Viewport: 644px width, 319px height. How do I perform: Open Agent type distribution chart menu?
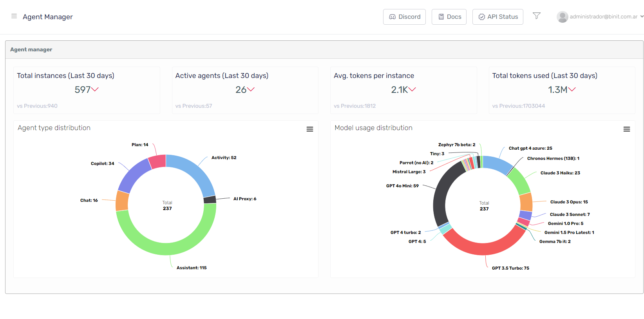pyautogui.click(x=310, y=129)
